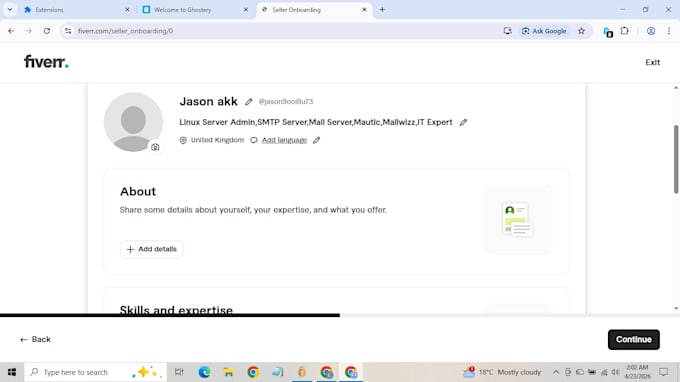680x382 pixels.
Task: Click the @jason username handle
Action: coord(286,101)
